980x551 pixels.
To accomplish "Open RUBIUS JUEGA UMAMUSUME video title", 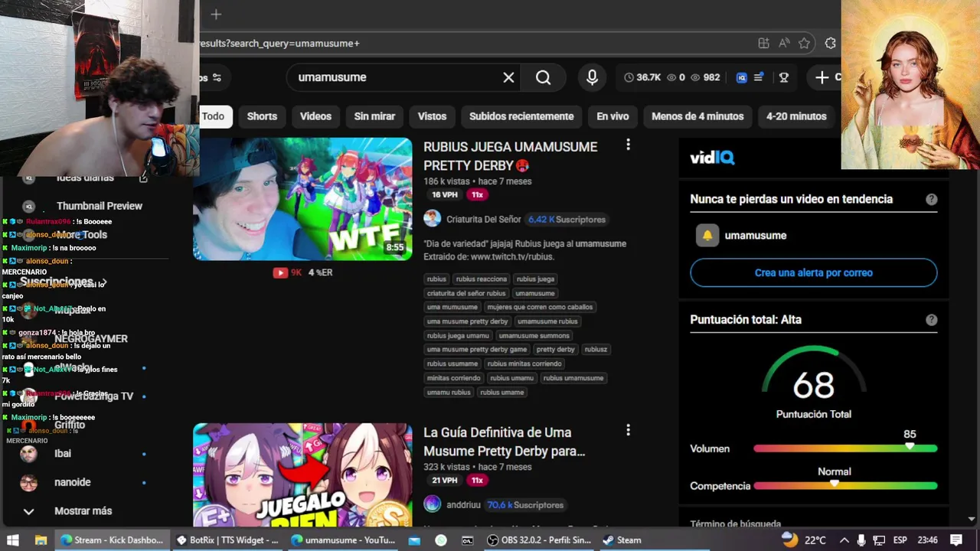I will (x=510, y=156).
